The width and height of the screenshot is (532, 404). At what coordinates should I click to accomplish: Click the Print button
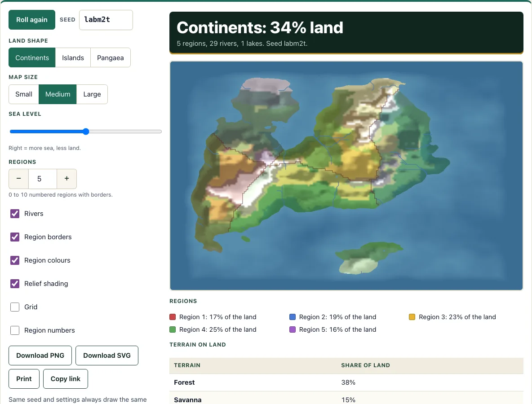(x=24, y=379)
